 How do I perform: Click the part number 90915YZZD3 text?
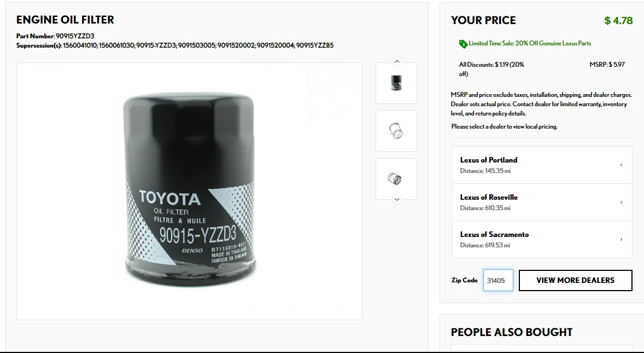(x=75, y=36)
